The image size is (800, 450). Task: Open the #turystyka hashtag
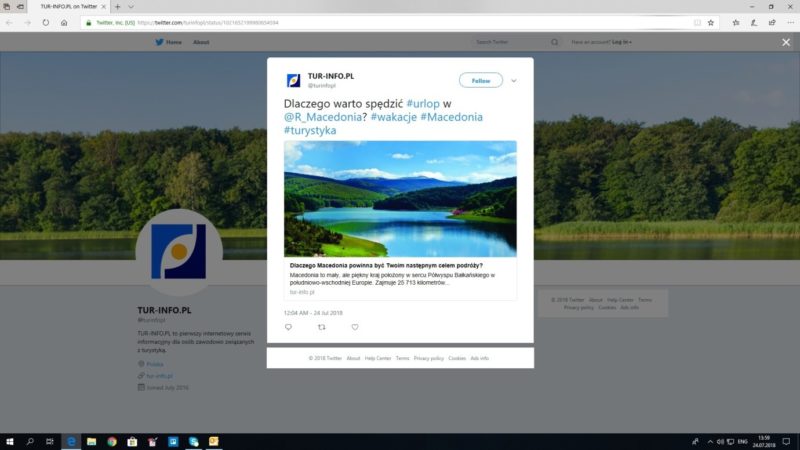coord(310,130)
